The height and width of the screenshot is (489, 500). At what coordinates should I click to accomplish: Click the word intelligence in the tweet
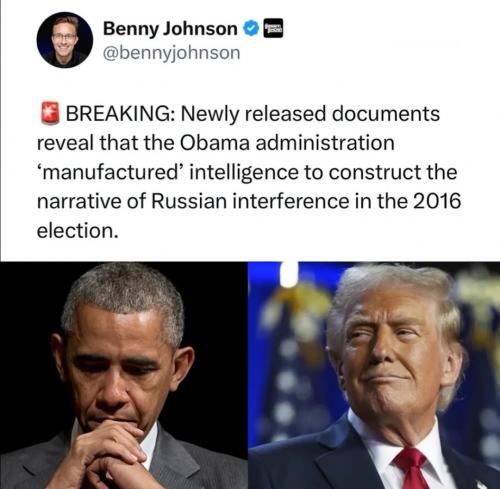tap(244, 173)
